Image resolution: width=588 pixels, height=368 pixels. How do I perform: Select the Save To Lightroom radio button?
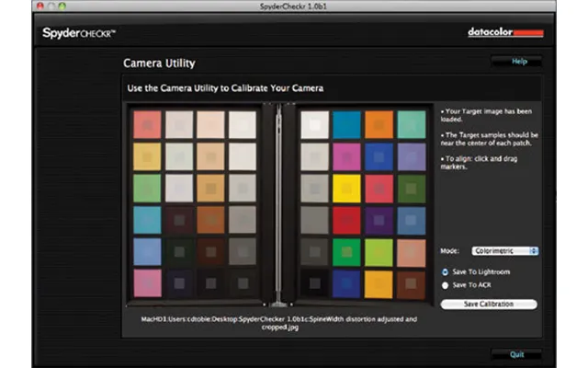point(445,272)
